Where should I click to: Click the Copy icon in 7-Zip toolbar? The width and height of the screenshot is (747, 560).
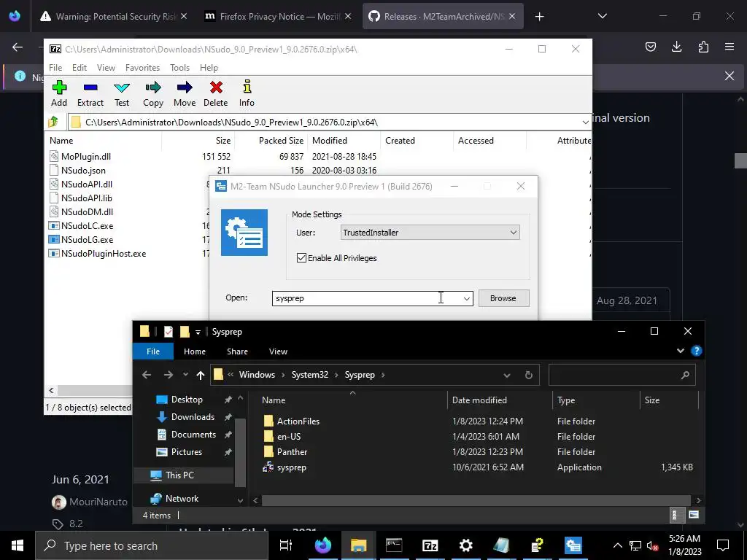153,87
